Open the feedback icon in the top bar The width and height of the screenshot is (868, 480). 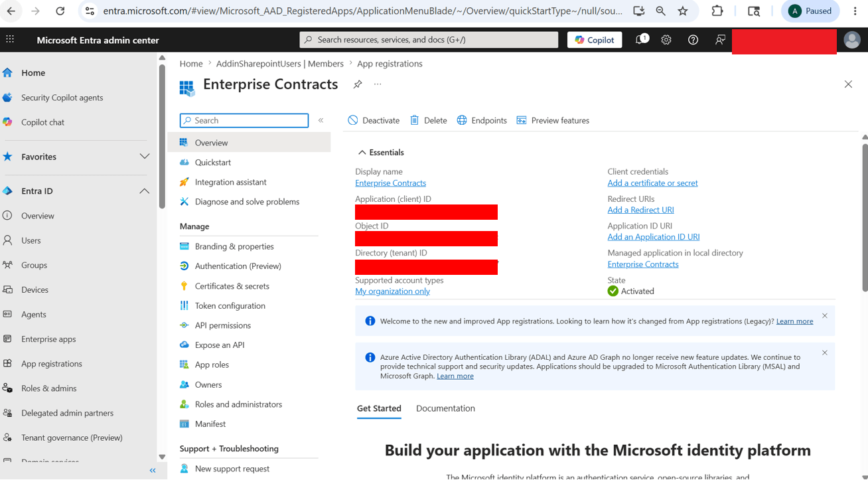pyautogui.click(x=720, y=40)
